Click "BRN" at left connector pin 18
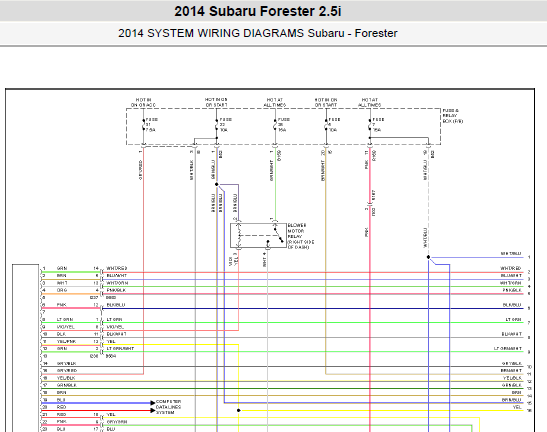Screen dimensions: 547x432 click(x=61, y=393)
